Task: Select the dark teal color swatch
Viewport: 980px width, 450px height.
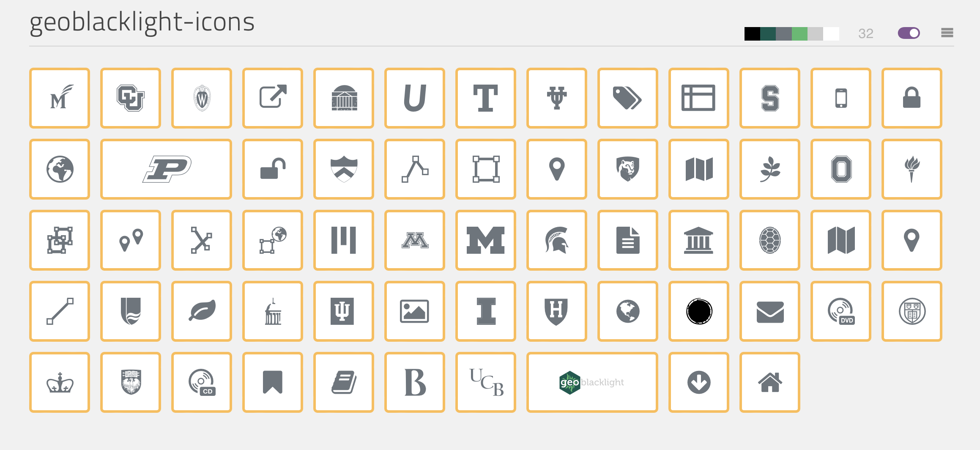Action: 768,34
